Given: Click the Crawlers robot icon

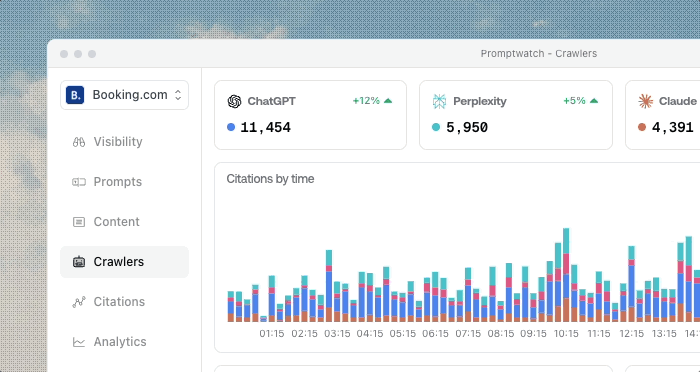Looking at the screenshot, I should [x=79, y=262].
